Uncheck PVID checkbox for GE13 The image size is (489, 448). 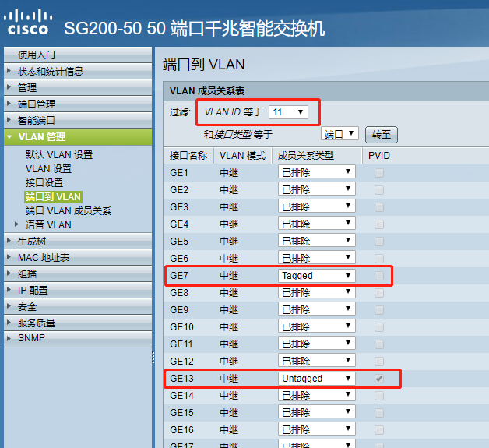379,379
